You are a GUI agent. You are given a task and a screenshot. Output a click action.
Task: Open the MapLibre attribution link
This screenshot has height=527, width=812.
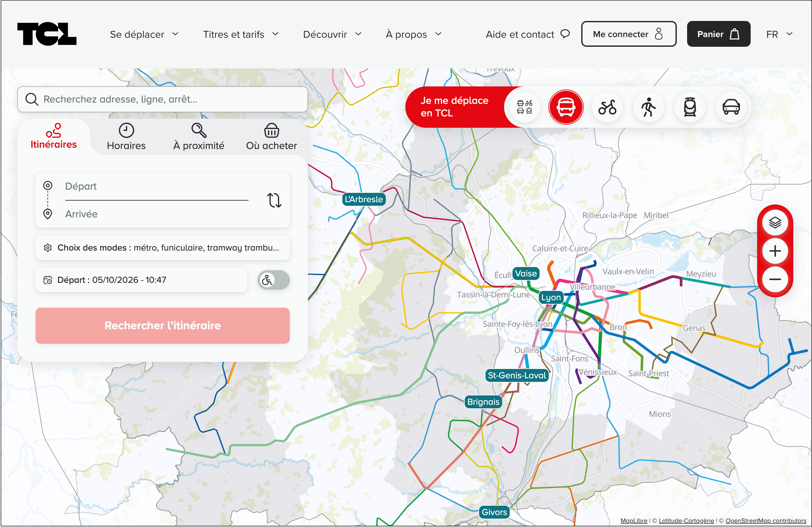click(633, 521)
